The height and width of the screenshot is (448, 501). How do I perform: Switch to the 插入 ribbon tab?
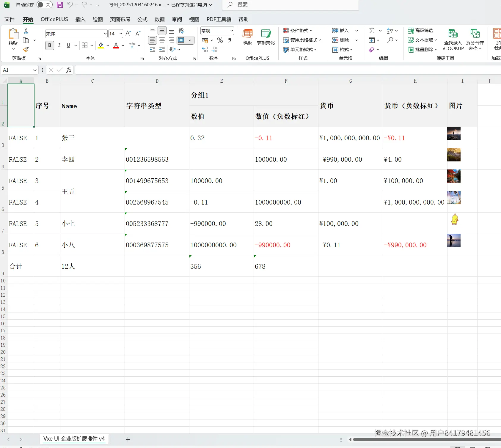point(80,19)
